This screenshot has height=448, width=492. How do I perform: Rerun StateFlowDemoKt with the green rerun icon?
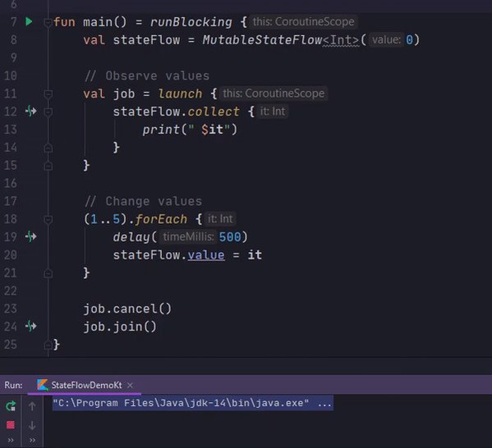11,406
